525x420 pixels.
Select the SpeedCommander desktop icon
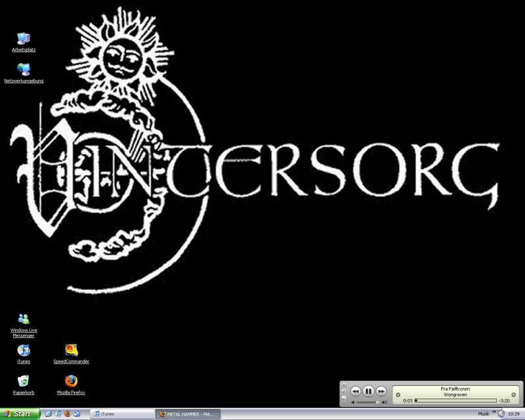(x=71, y=354)
